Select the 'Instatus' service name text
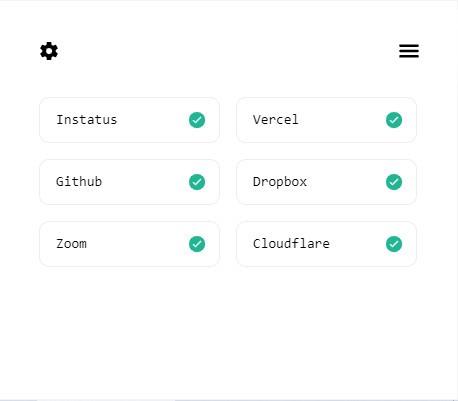This screenshot has width=458, height=401. pyautogui.click(x=87, y=120)
